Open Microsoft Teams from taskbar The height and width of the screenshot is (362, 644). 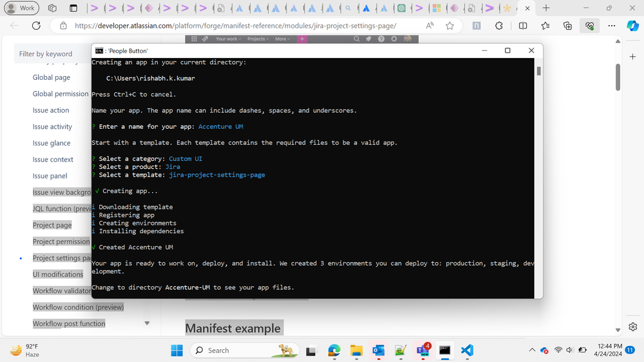(x=423, y=350)
